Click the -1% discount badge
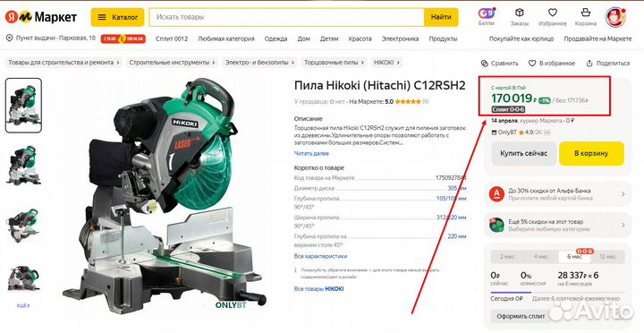Viewport: 644px width, 333px height. [545, 100]
